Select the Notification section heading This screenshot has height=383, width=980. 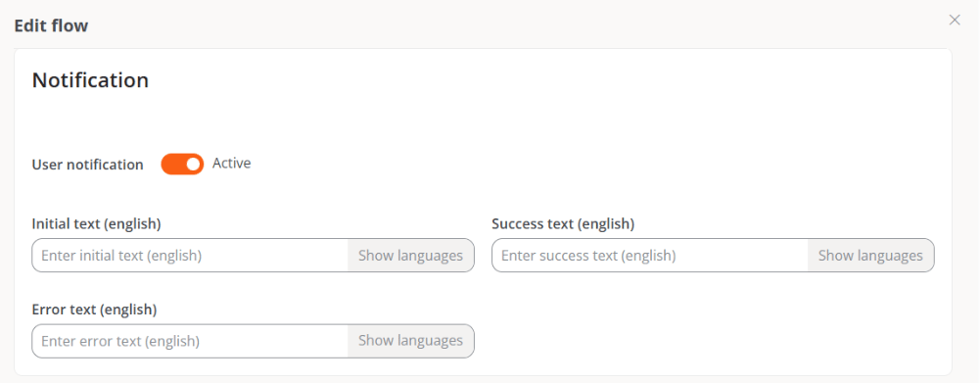[x=91, y=80]
